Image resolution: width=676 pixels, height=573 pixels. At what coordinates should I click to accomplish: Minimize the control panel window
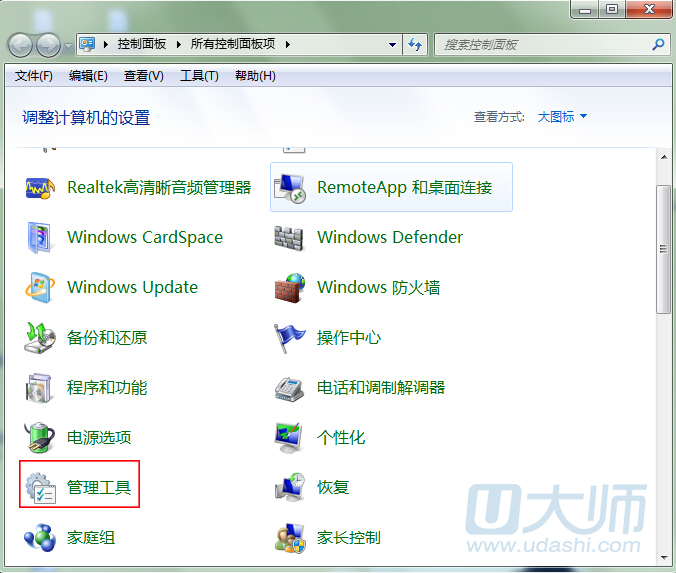[585, 9]
